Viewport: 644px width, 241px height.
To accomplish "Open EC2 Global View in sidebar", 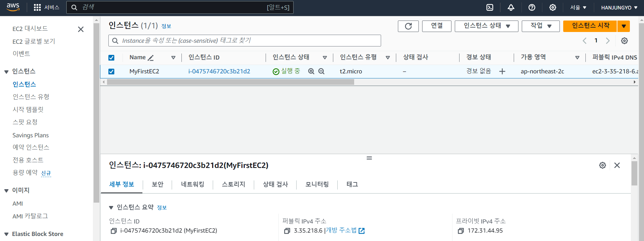I will pos(34,41).
